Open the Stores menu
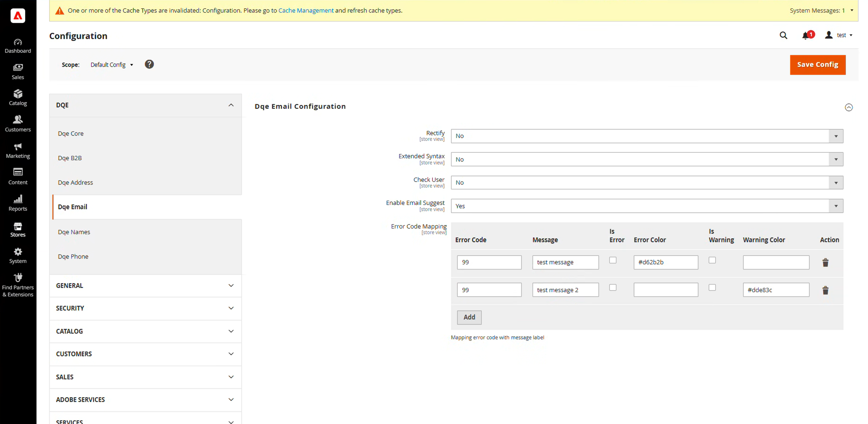This screenshot has height=424, width=868. tap(18, 229)
